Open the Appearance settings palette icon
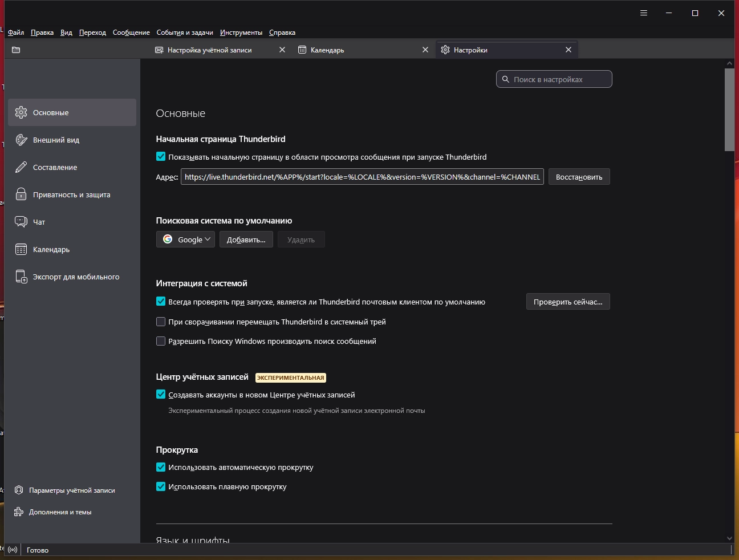Image resolution: width=739 pixels, height=560 pixels. pyautogui.click(x=21, y=140)
